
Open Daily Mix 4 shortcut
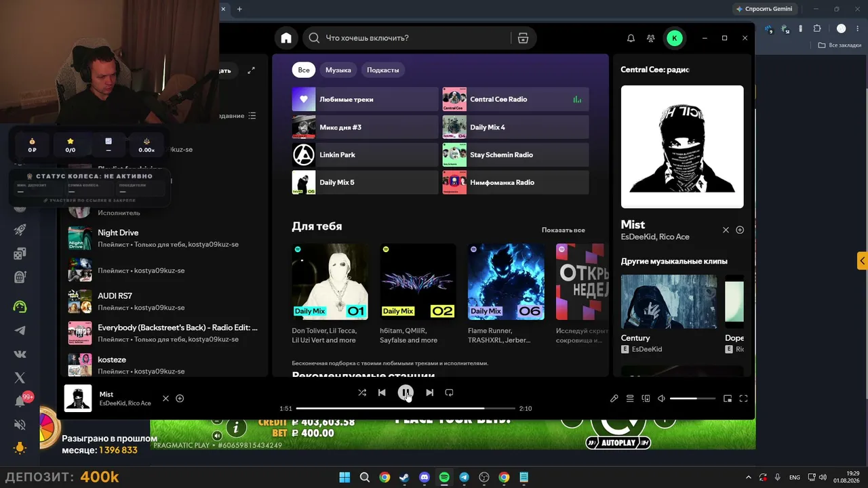515,127
